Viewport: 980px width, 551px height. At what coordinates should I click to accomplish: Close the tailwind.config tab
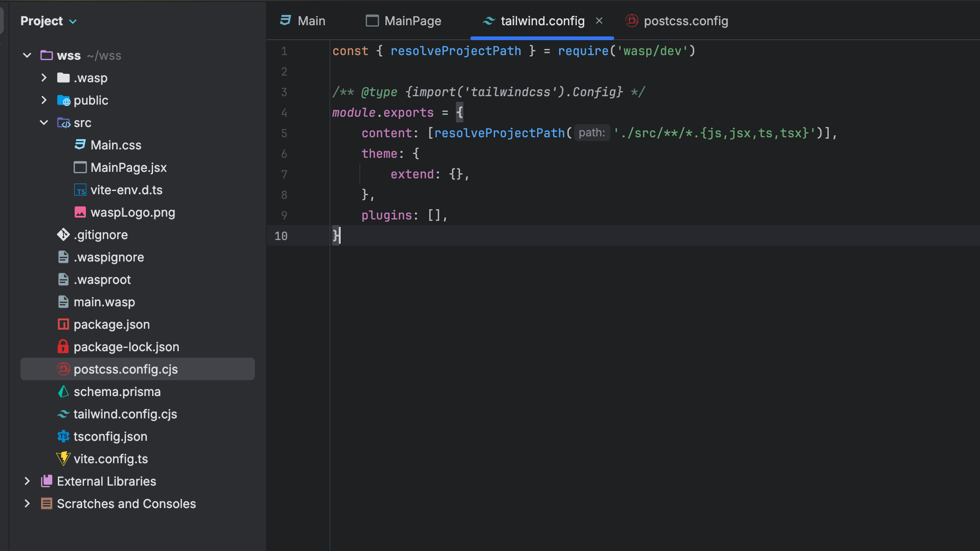[600, 21]
